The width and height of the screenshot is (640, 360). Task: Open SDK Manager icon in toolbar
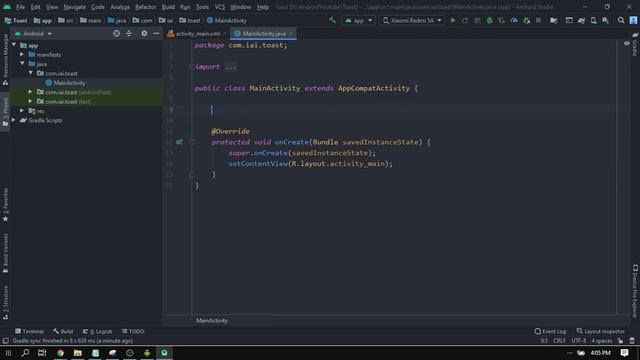pyautogui.click(x=605, y=20)
